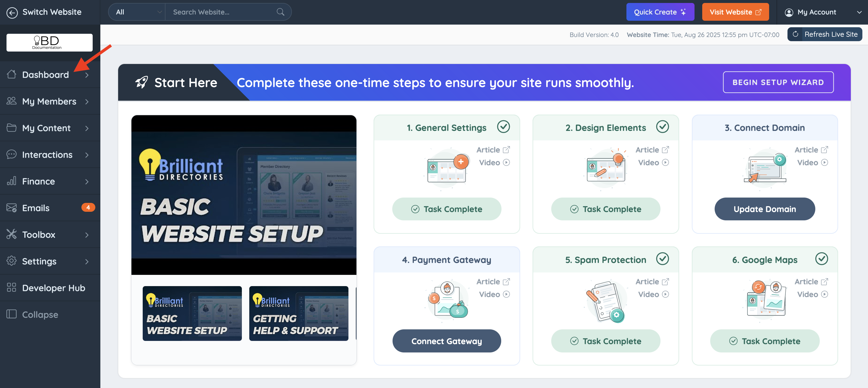The height and width of the screenshot is (388, 868).
Task: Click the search magnifier icon
Action: (x=280, y=12)
